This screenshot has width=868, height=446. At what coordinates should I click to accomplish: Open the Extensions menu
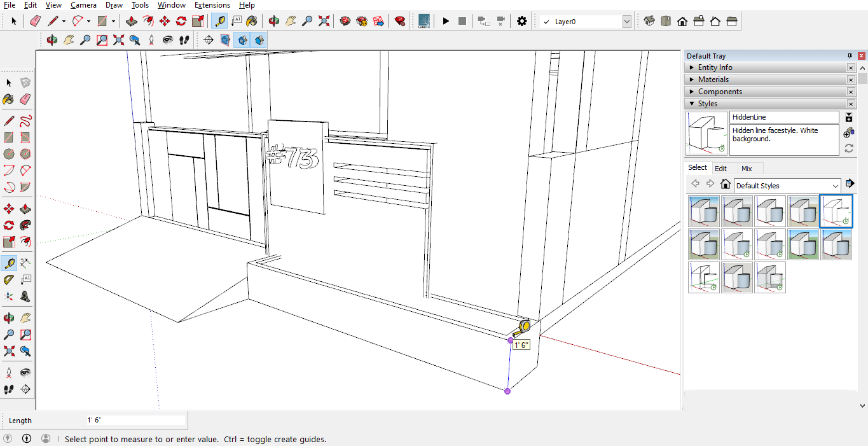click(x=212, y=5)
